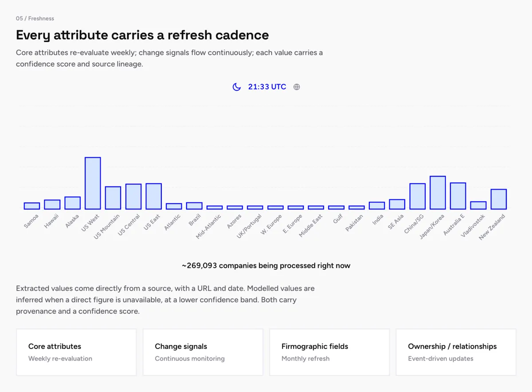Select the Atlantic bar in the chart
This screenshot has height=392, width=532.
click(174, 206)
